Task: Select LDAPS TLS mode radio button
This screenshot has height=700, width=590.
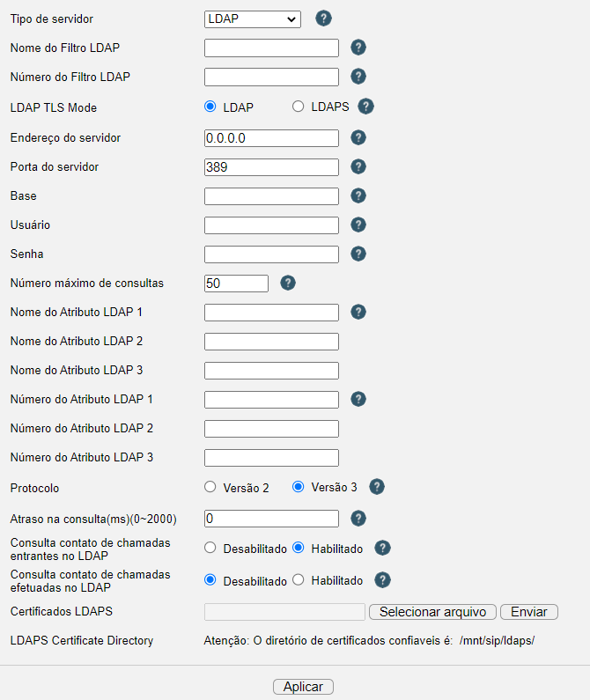Action: (298, 107)
